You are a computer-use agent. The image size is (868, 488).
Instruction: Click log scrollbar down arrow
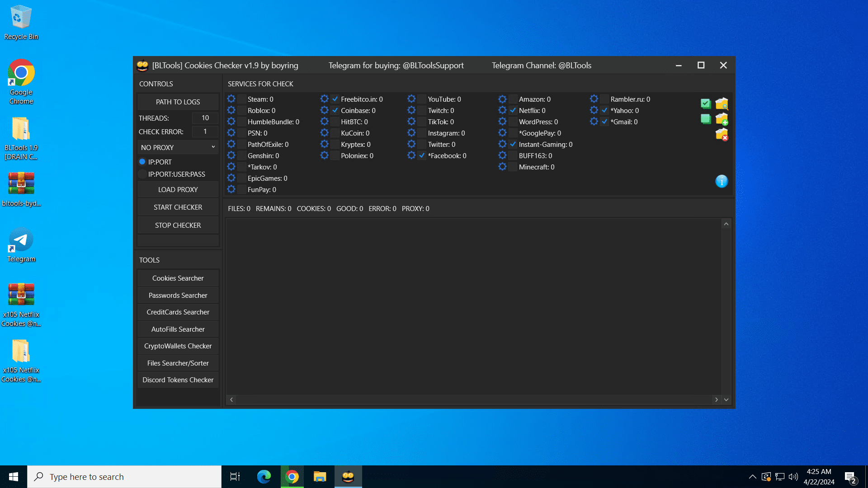click(x=726, y=399)
